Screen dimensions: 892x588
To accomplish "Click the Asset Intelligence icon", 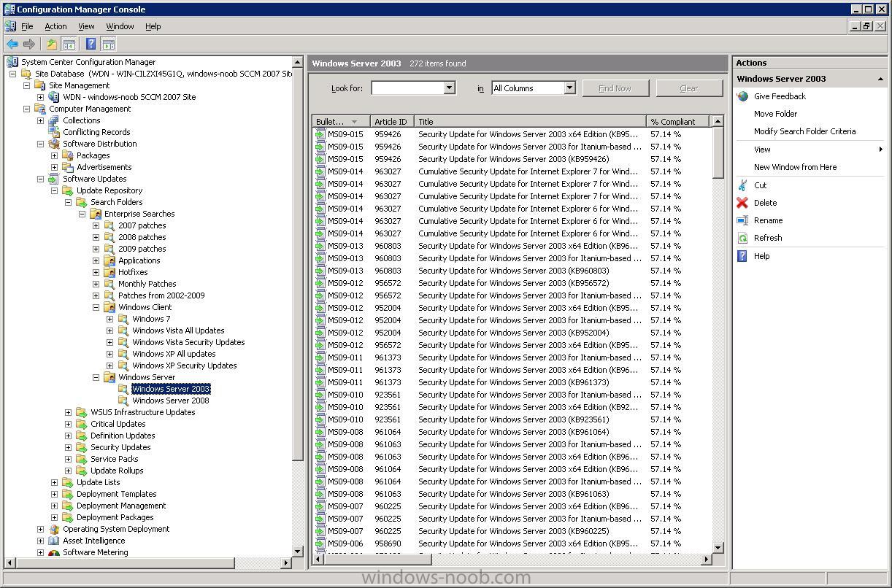I will [x=54, y=541].
